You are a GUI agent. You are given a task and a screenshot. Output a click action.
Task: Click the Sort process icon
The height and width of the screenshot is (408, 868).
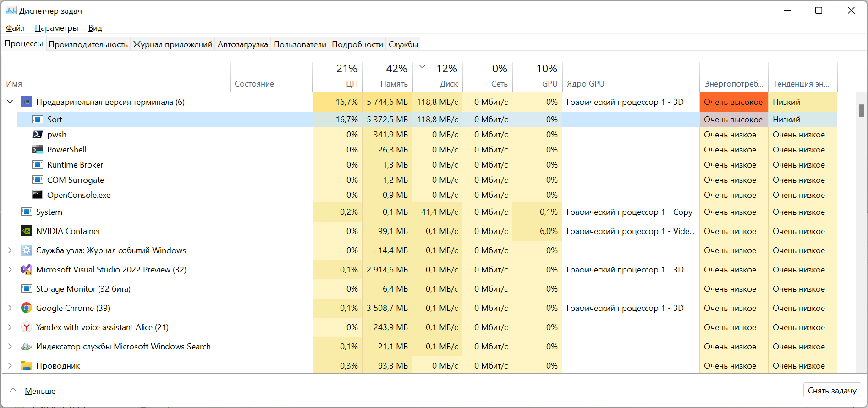click(x=38, y=119)
